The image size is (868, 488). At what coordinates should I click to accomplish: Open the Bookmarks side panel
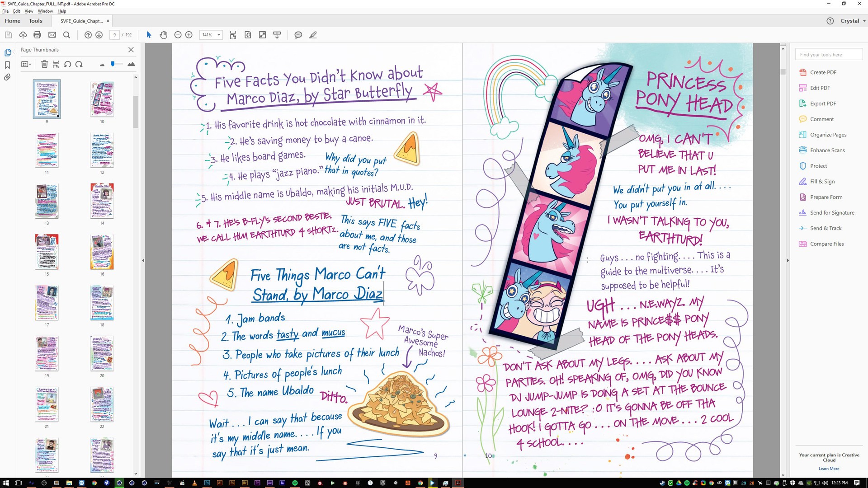click(7, 65)
